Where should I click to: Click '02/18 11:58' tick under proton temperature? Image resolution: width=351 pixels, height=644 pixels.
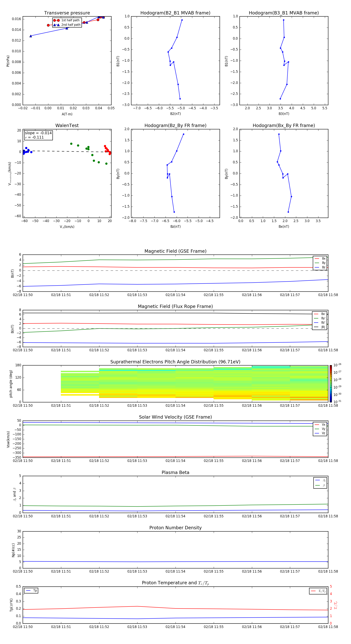pos(328,627)
